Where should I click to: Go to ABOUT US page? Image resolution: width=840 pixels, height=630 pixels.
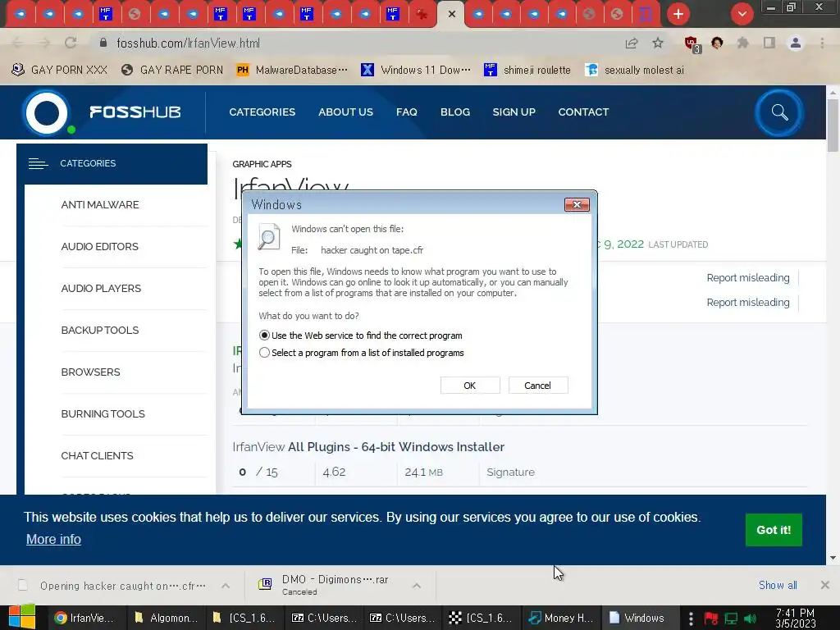(x=345, y=112)
